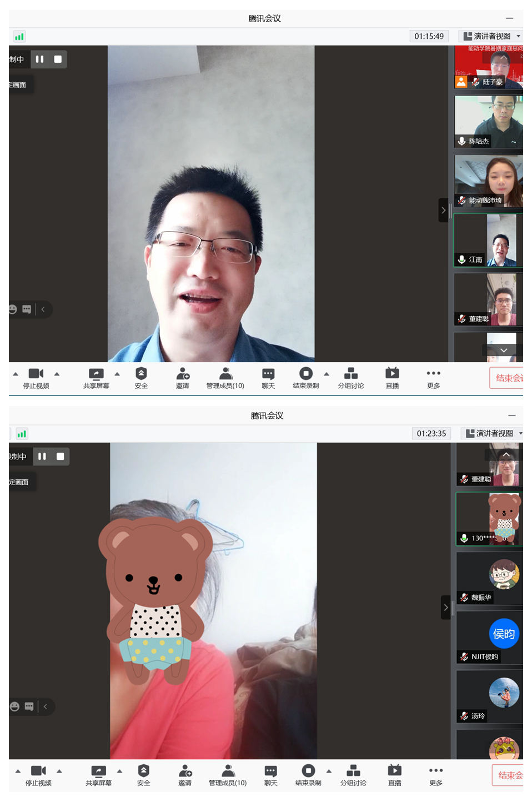Expand the arrow next to Share Screen, lower window
The height and width of the screenshot is (802, 532).
pyautogui.click(x=119, y=771)
